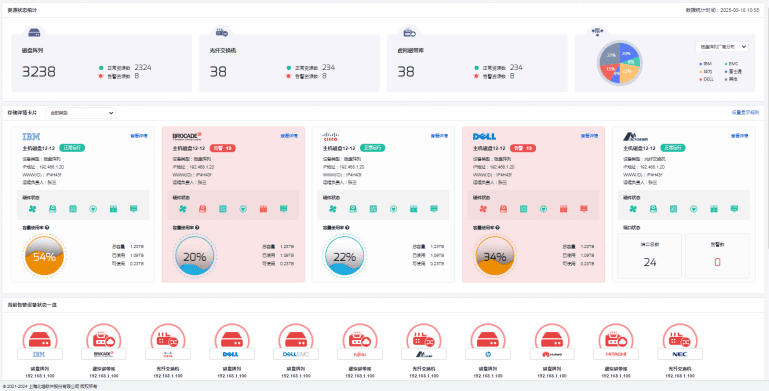Toggle the DELL legend item in pie chart

[706, 79]
